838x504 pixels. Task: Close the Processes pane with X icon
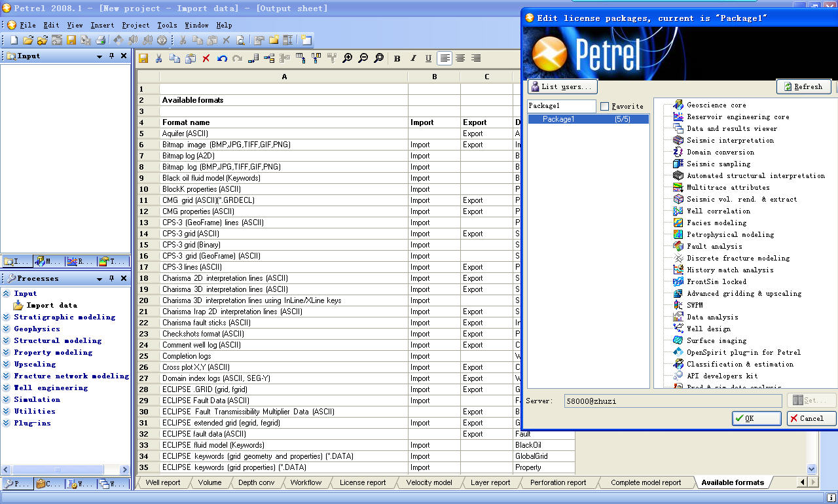coord(124,279)
